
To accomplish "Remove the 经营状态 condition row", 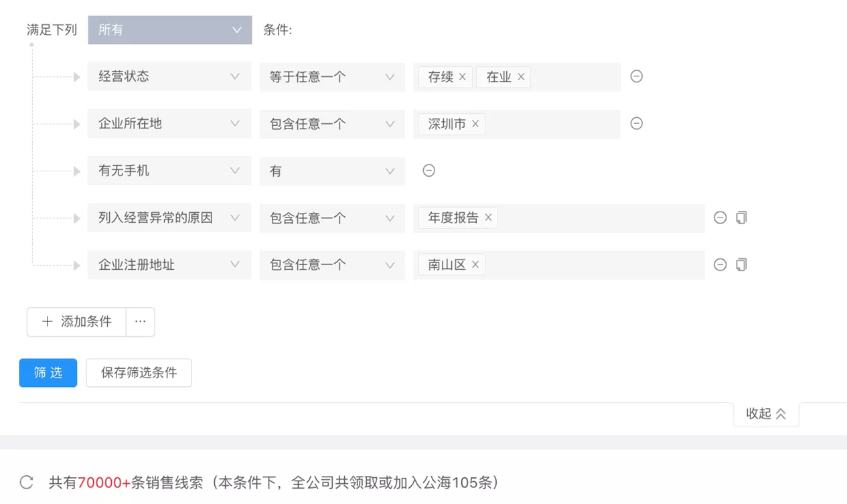I will (636, 76).
